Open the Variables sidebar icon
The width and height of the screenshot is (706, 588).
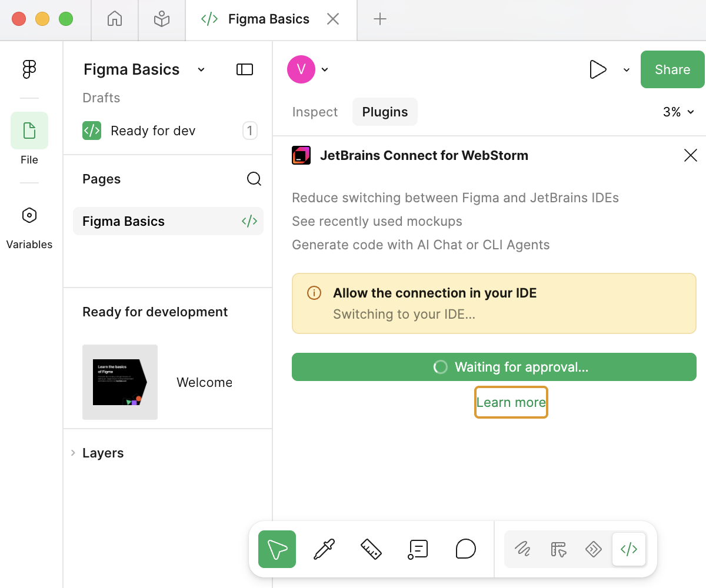(29, 215)
